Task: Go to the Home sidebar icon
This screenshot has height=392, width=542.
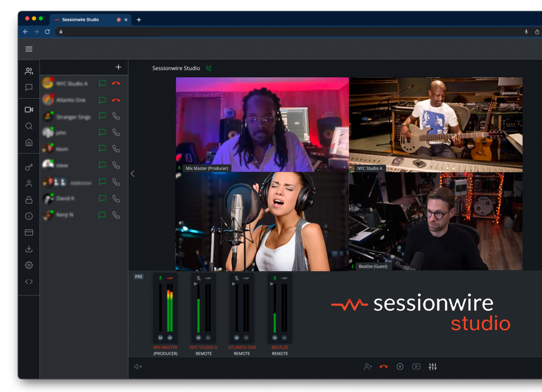Action: (x=29, y=142)
